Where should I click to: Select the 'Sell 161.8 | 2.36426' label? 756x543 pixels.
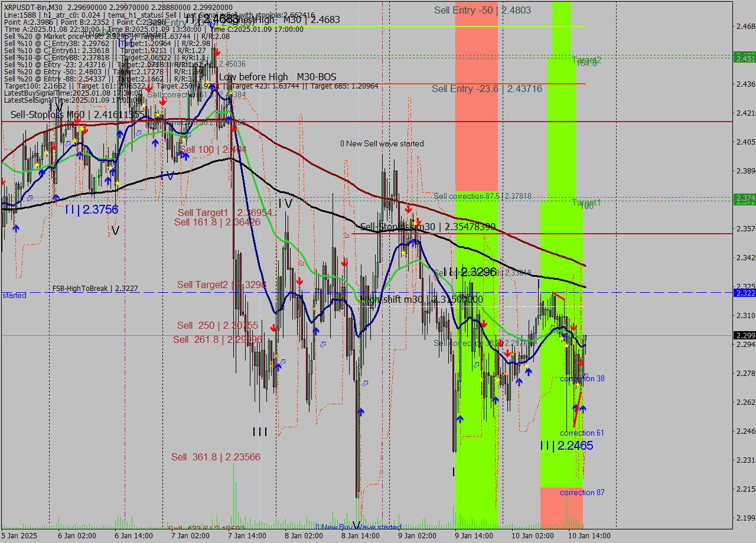click(x=217, y=222)
